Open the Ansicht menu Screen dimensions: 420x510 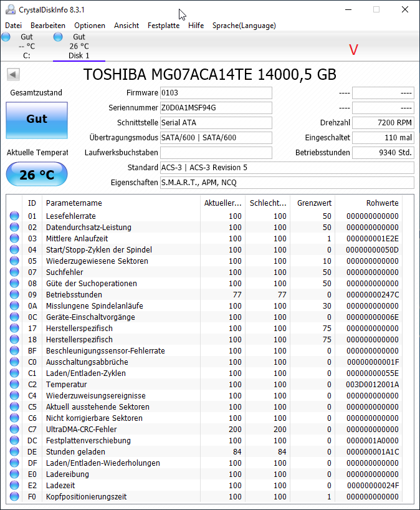(x=126, y=26)
